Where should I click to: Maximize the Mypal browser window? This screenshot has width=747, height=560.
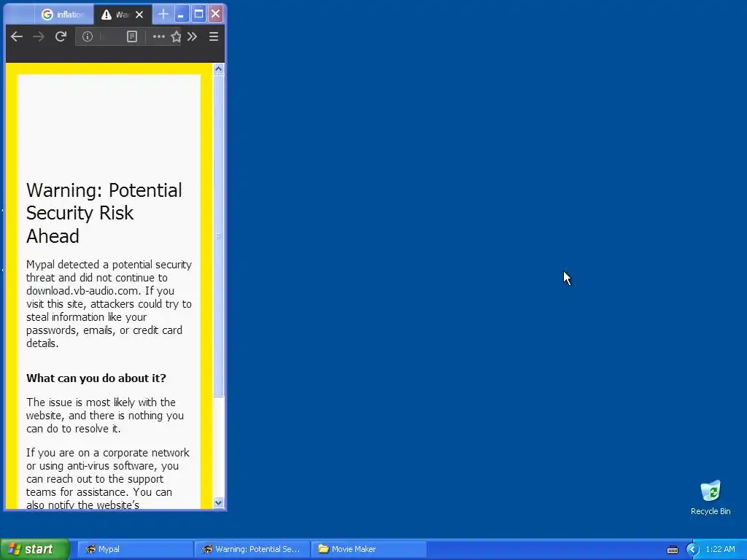click(198, 15)
